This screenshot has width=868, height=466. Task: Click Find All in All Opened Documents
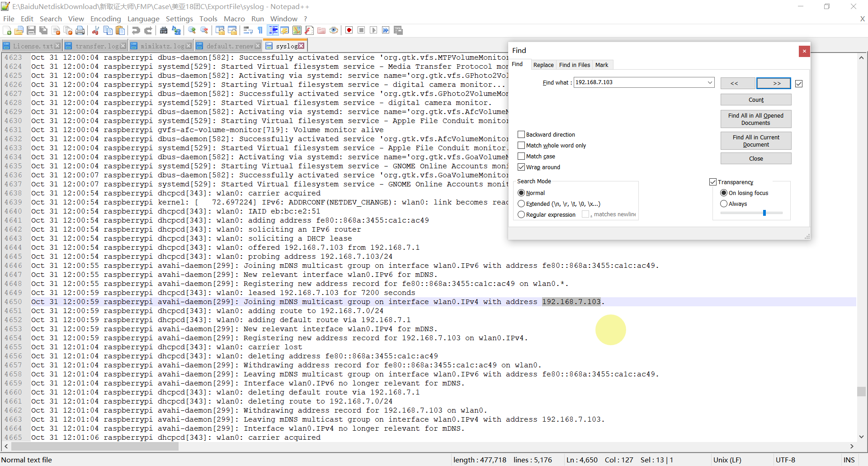pyautogui.click(x=756, y=119)
